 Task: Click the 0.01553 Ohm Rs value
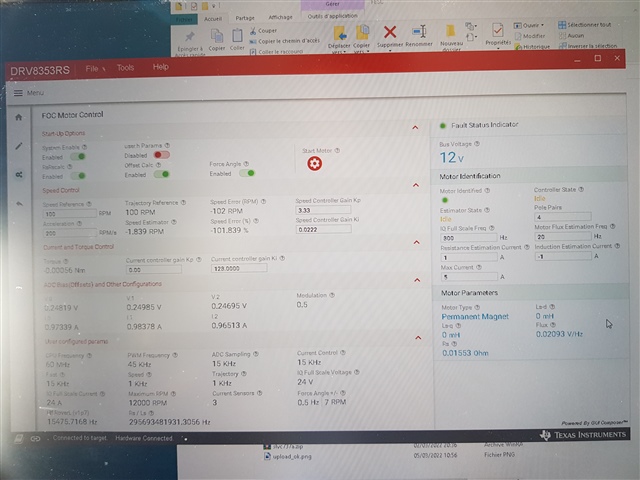(465, 353)
